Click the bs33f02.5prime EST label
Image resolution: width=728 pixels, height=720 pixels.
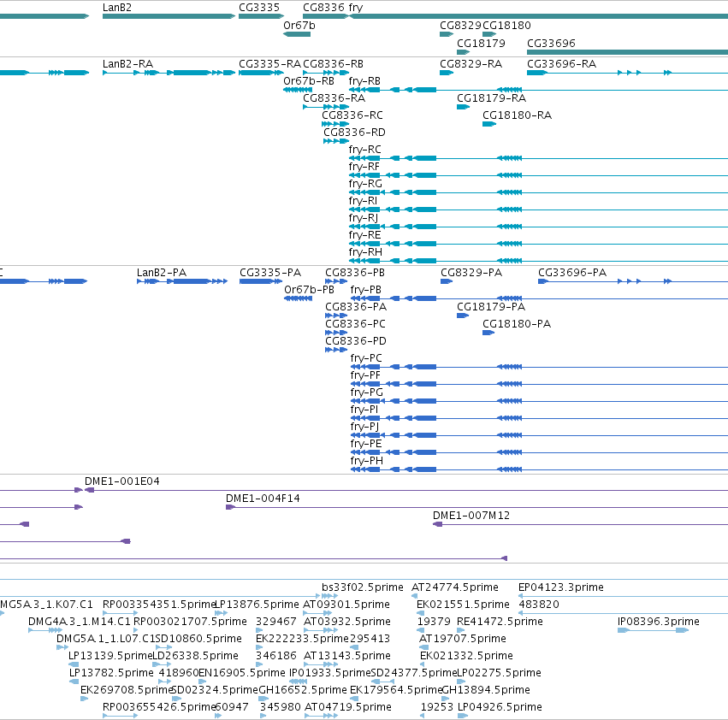click(362, 587)
